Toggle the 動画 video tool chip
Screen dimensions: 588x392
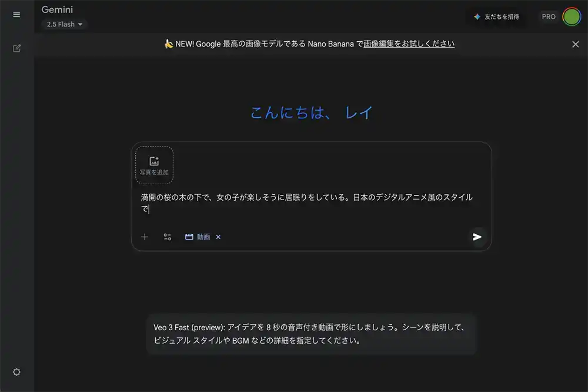(198, 237)
